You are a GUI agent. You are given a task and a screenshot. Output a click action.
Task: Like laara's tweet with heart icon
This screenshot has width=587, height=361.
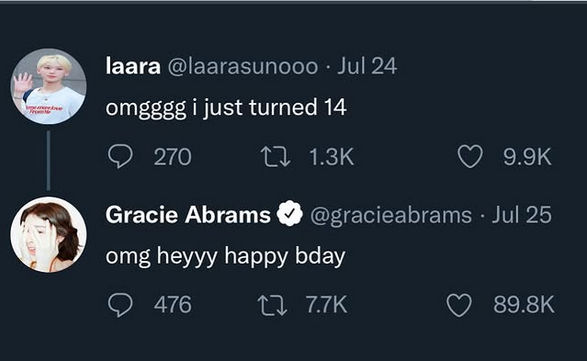click(x=470, y=157)
